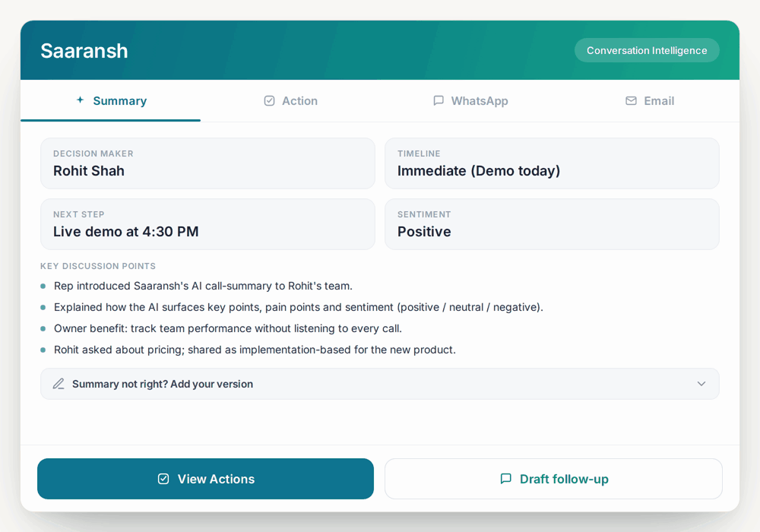Click 'Rep introduced Saaransh's AI call-summary' bullet
Image resolution: width=760 pixels, height=532 pixels.
tap(203, 286)
